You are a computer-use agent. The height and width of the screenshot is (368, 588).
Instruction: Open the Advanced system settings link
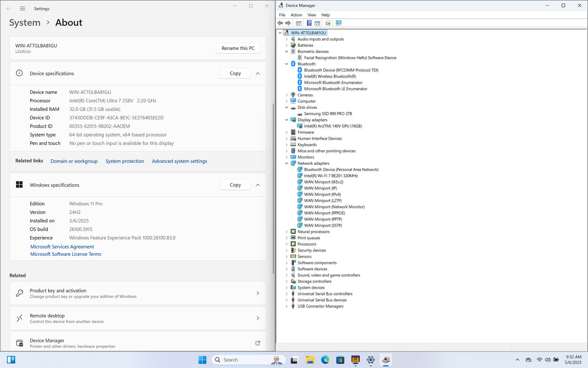(x=179, y=161)
